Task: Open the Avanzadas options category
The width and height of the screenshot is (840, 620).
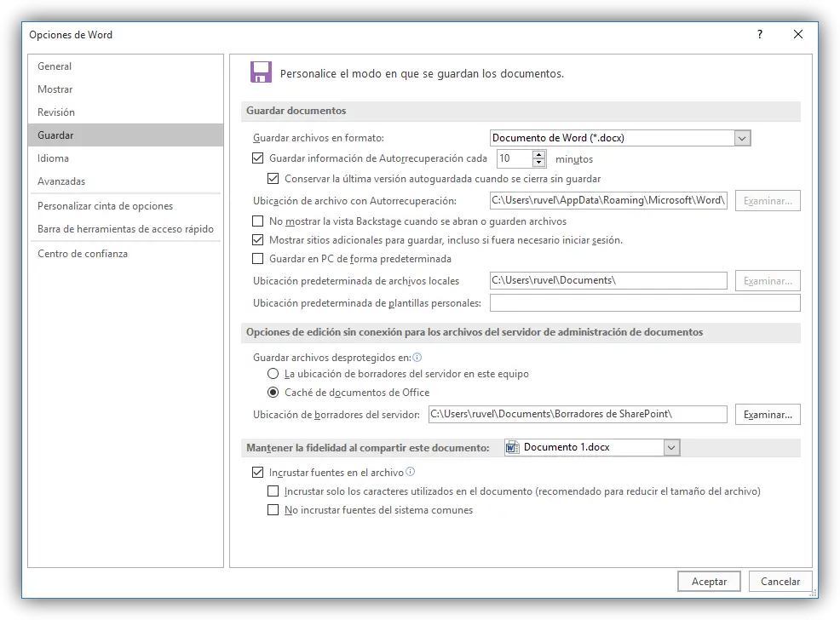Action: [x=125, y=181]
